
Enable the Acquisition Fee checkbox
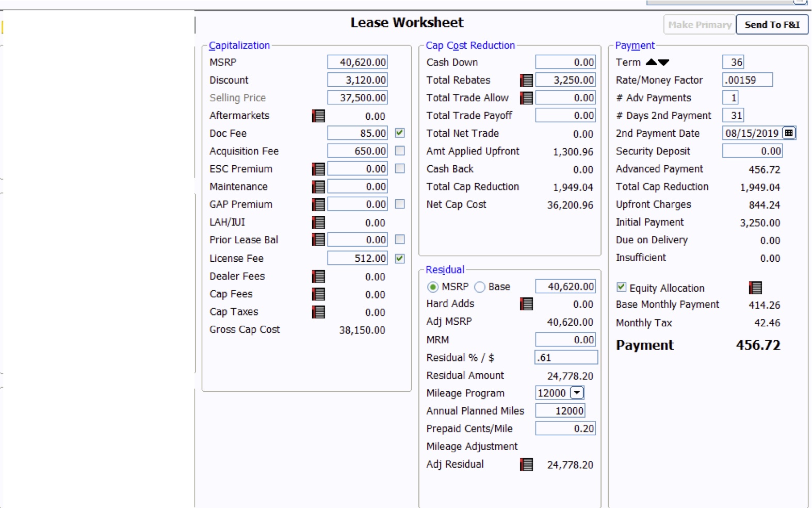click(x=400, y=151)
